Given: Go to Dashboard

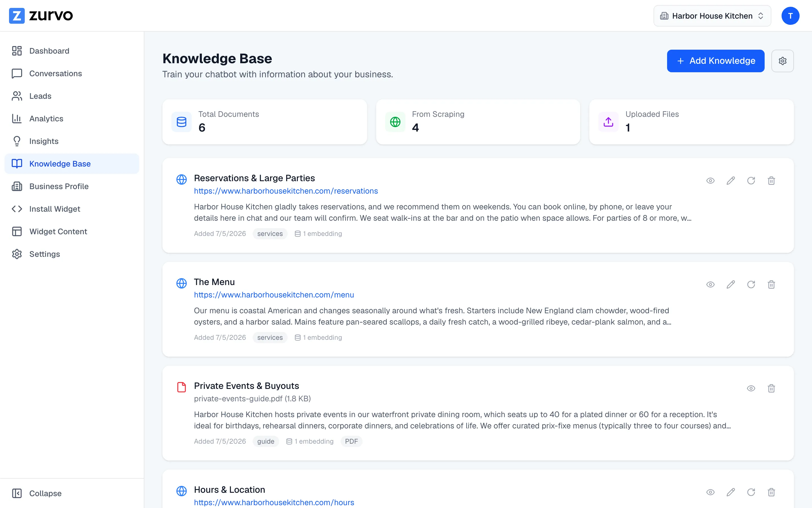Looking at the screenshot, I should [x=72, y=51].
